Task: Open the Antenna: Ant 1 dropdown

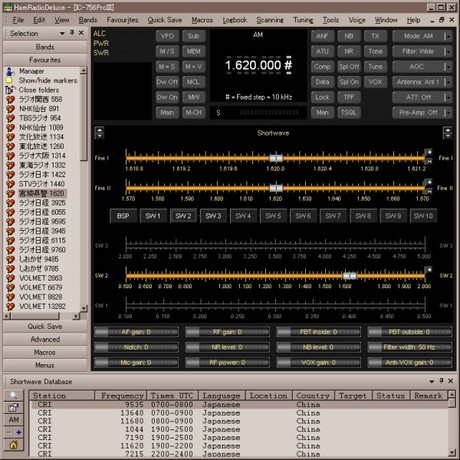Action: pyautogui.click(x=422, y=82)
